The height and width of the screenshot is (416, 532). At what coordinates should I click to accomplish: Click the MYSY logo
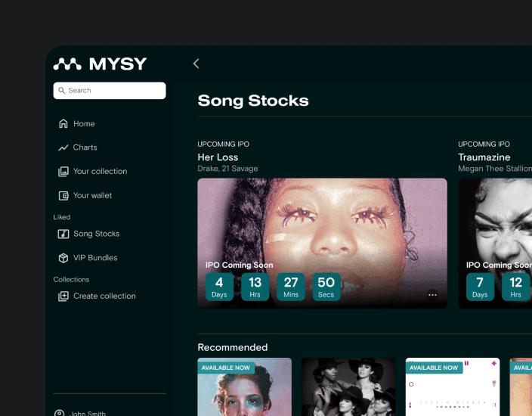[100, 64]
